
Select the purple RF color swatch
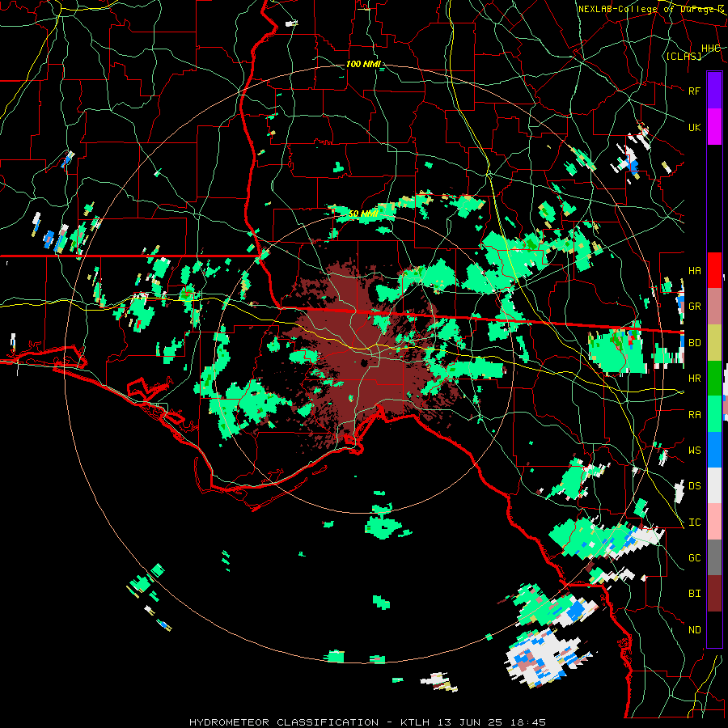click(x=714, y=91)
